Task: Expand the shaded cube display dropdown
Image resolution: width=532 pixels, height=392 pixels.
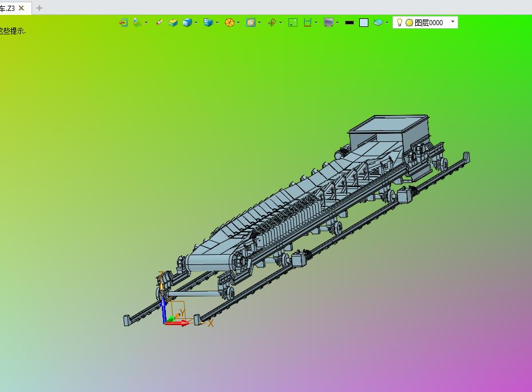Action: click(196, 23)
